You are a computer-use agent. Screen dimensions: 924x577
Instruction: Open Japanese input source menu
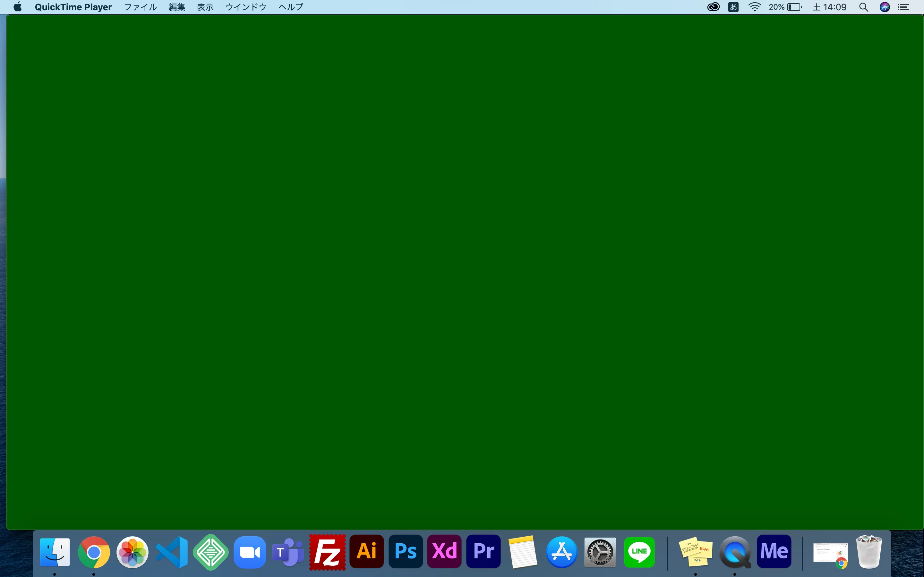[733, 7]
